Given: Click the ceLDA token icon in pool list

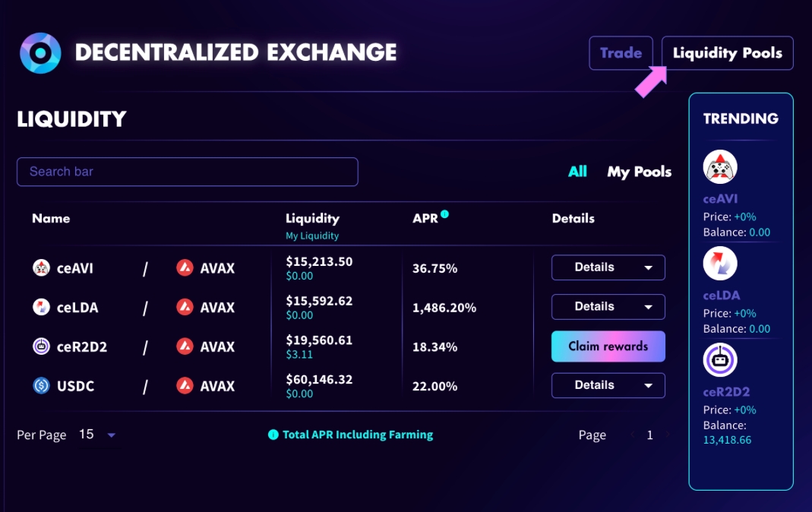Looking at the screenshot, I should pyautogui.click(x=41, y=307).
